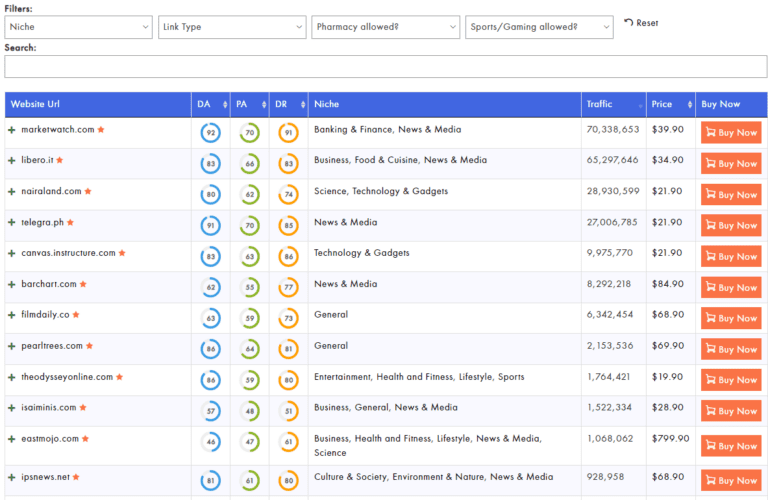The image size is (768, 500).
Task: Buy Now for pearltrees.com
Action: [731, 349]
